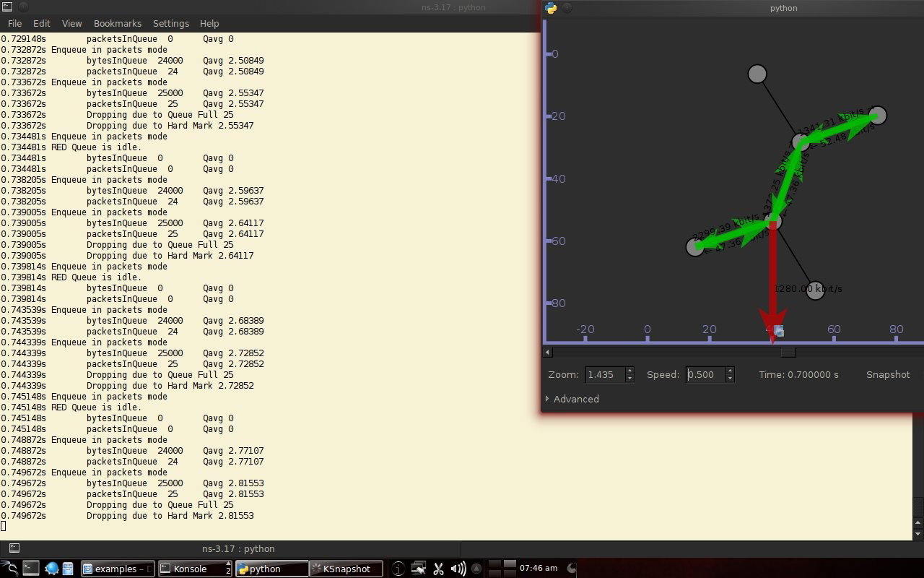Click the Snapshot button
This screenshot has height=578, width=924.
pyautogui.click(x=888, y=374)
